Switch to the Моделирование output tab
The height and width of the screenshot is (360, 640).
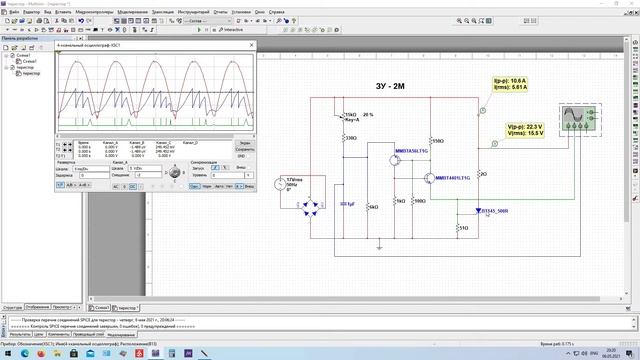121,335
